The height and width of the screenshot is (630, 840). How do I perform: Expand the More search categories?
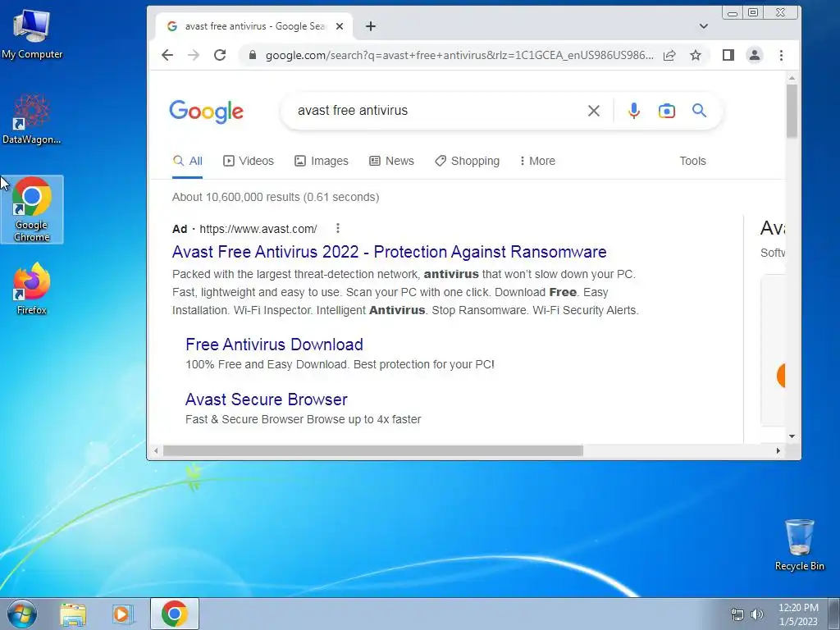[537, 161]
